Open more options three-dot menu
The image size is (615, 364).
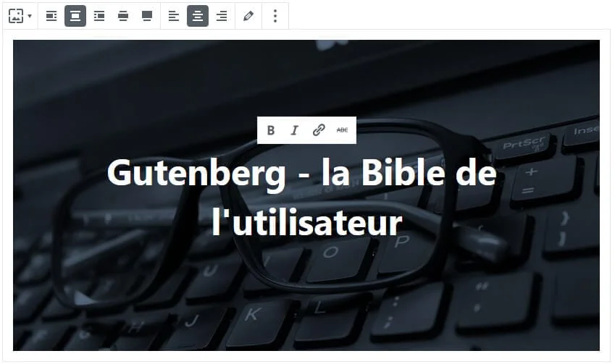pyautogui.click(x=275, y=16)
